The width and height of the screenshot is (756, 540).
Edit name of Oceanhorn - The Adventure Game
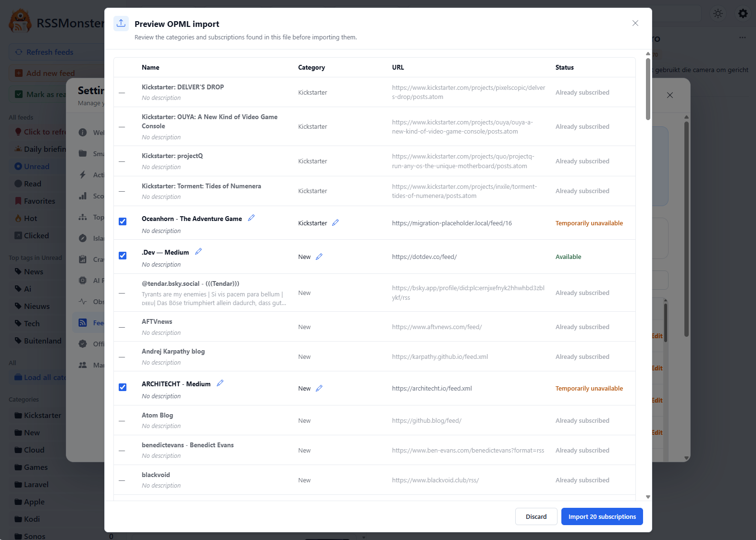[251, 218]
